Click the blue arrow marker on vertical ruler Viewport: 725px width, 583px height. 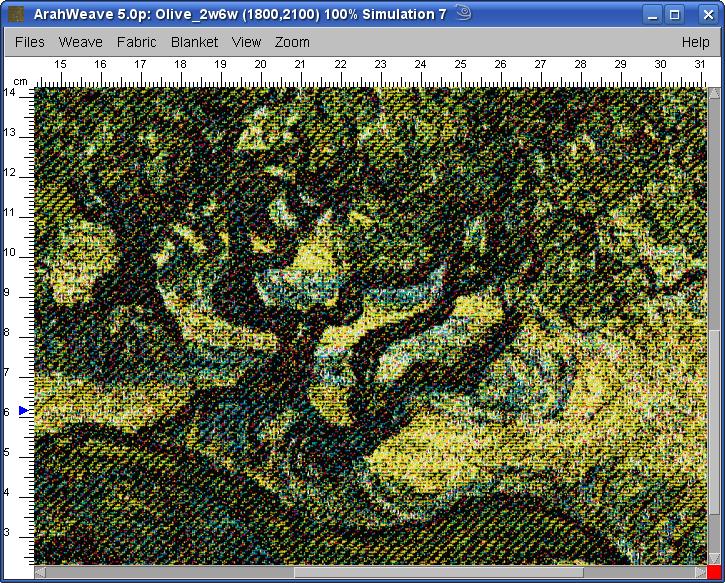(24, 410)
